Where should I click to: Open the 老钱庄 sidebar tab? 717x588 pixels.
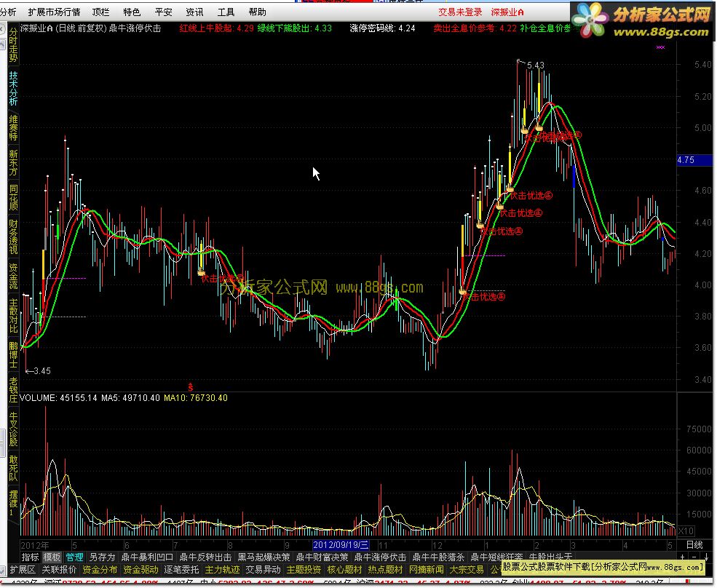click(x=13, y=389)
